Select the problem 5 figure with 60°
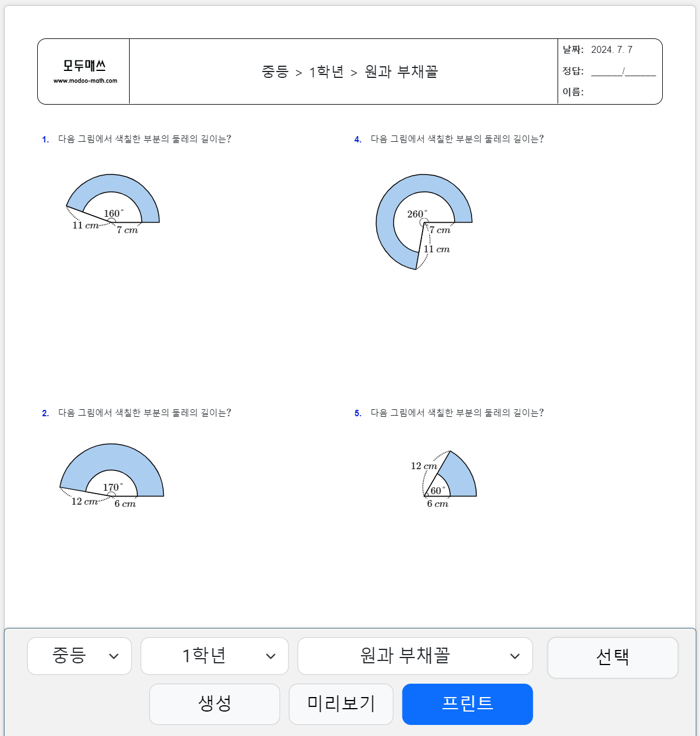This screenshot has width=700, height=736. tap(444, 480)
